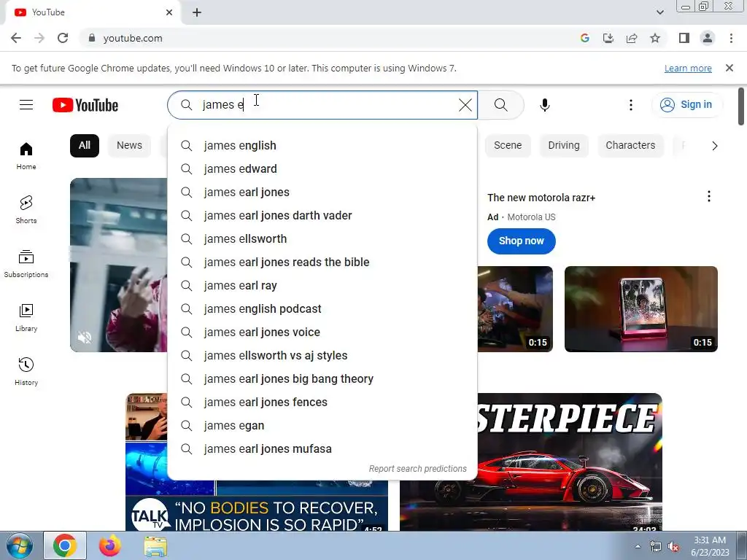Choose suggestion 'james earl jones mufasa'

tap(322, 448)
